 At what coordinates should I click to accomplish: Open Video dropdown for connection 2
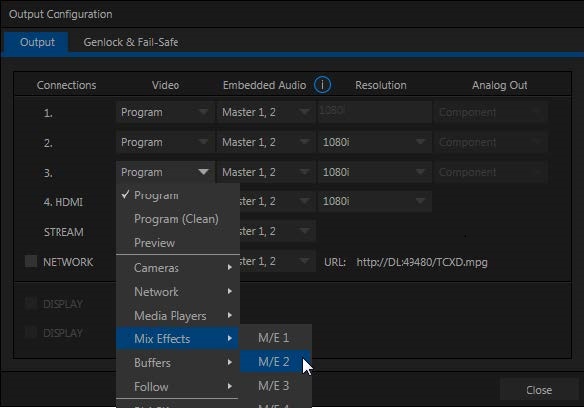[x=165, y=142]
